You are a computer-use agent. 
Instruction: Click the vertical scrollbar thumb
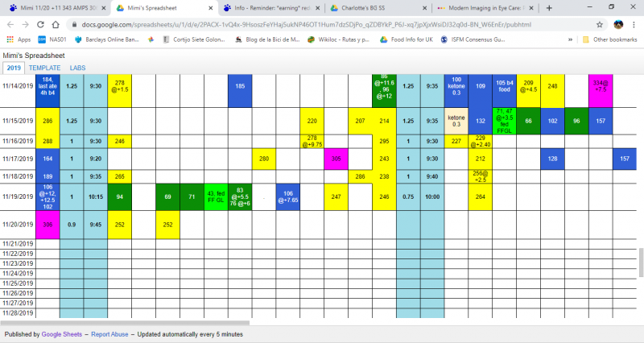[x=640, y=261]
